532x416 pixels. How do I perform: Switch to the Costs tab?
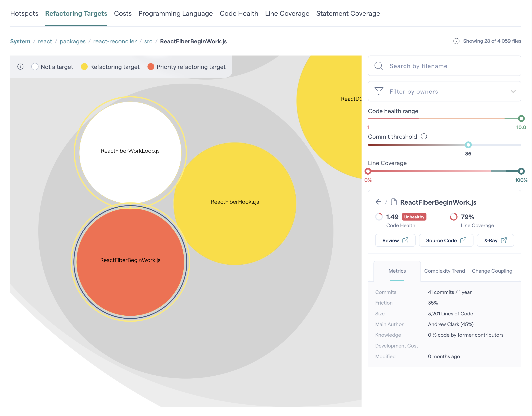pyautogui.click(x=123, y=14)
